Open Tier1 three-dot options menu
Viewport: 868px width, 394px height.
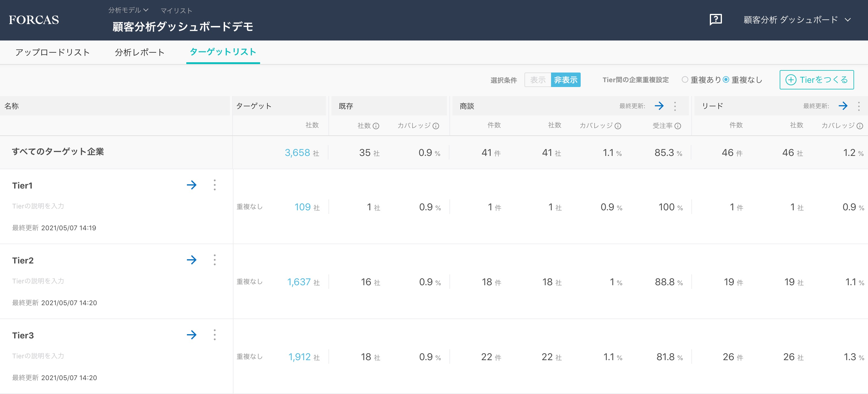pyautogui.click(x=215, y=185)
